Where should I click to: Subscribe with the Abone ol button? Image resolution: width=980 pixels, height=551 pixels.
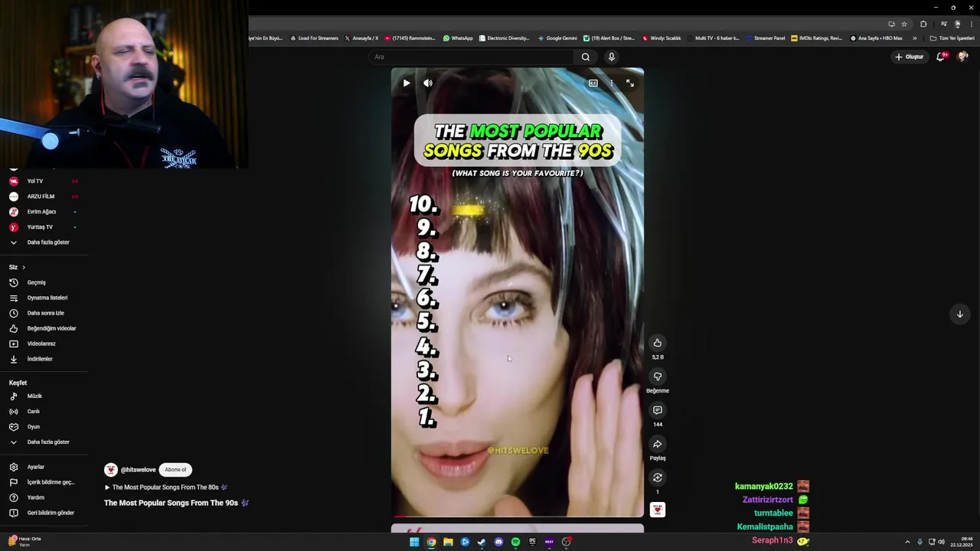click(175, 470)
